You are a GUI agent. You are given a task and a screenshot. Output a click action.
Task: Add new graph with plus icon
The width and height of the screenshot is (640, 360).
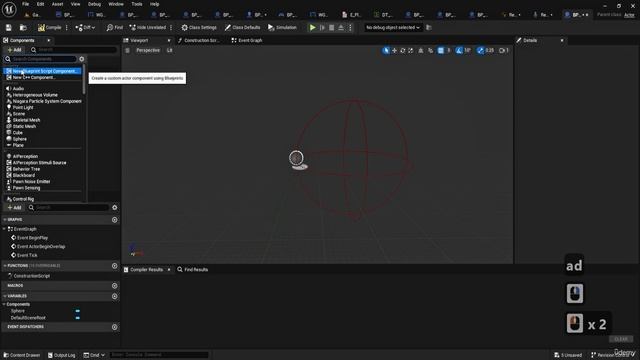point(115,220)
